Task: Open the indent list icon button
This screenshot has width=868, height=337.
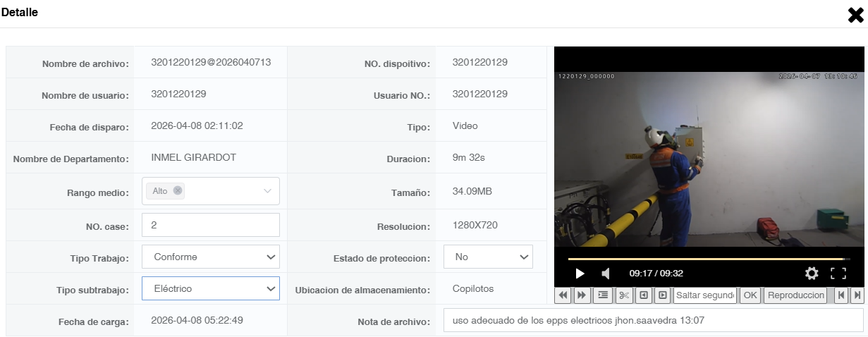Action: click(x=603, y=295)
